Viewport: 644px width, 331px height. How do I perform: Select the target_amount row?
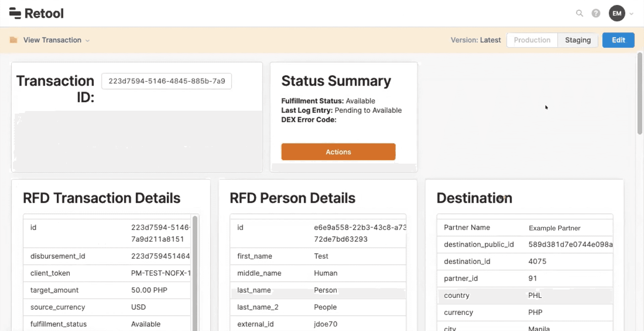click(x=107, y=290)
